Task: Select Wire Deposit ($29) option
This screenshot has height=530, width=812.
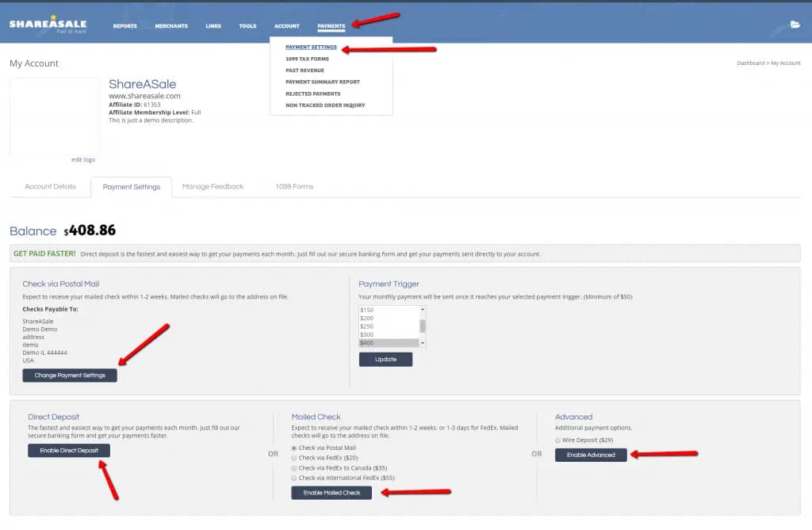Action: (x=557, y=440)
